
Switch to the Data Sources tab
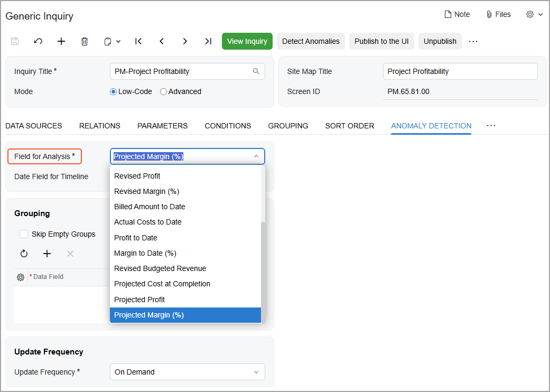coord(34,126)
